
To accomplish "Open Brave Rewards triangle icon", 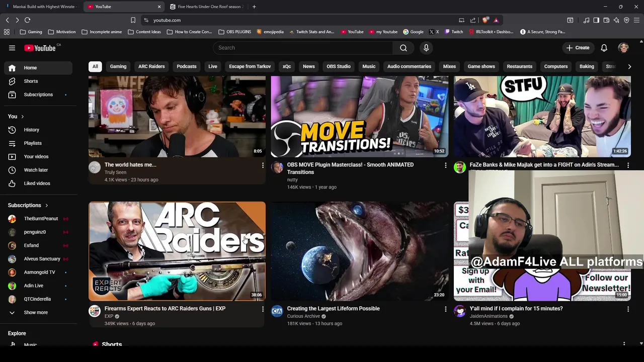I will pos(496,20).
